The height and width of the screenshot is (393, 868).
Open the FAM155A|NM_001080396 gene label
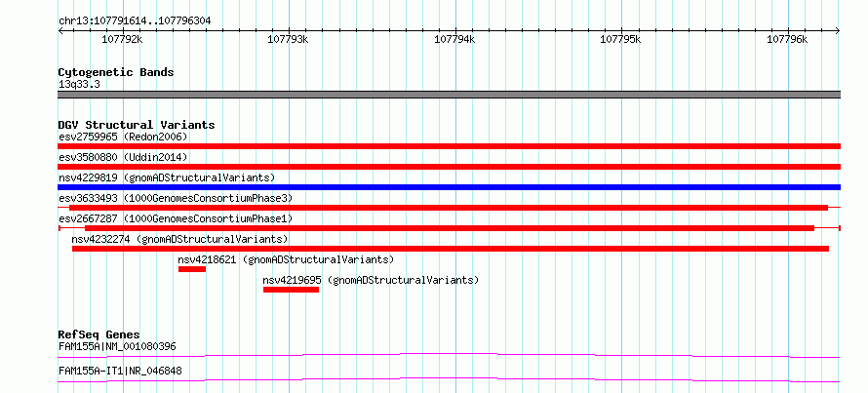click(x=117, y=347)
